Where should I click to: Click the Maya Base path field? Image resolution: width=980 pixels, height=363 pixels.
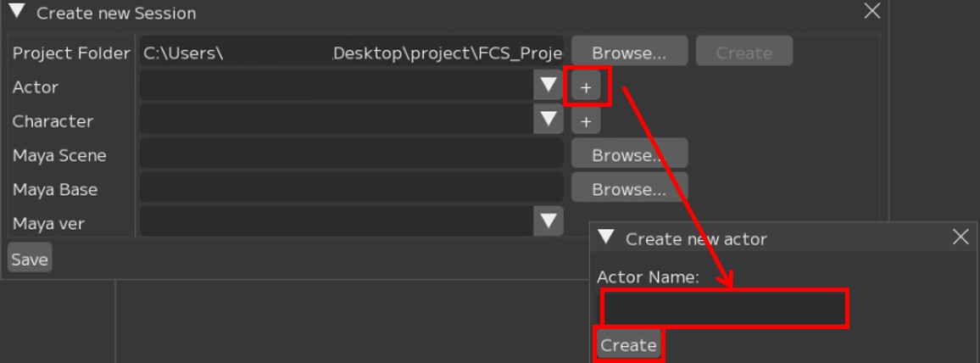(x=351, y=189)
